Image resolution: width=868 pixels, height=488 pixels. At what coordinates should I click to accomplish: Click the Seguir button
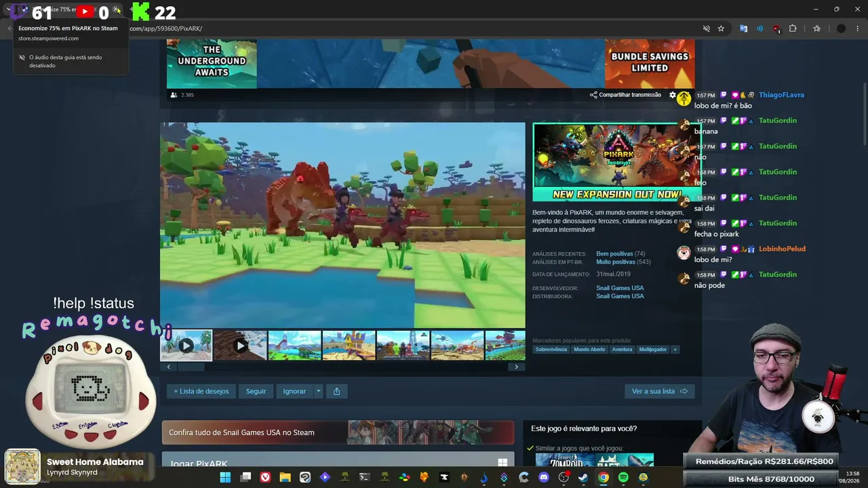point(256,391)
